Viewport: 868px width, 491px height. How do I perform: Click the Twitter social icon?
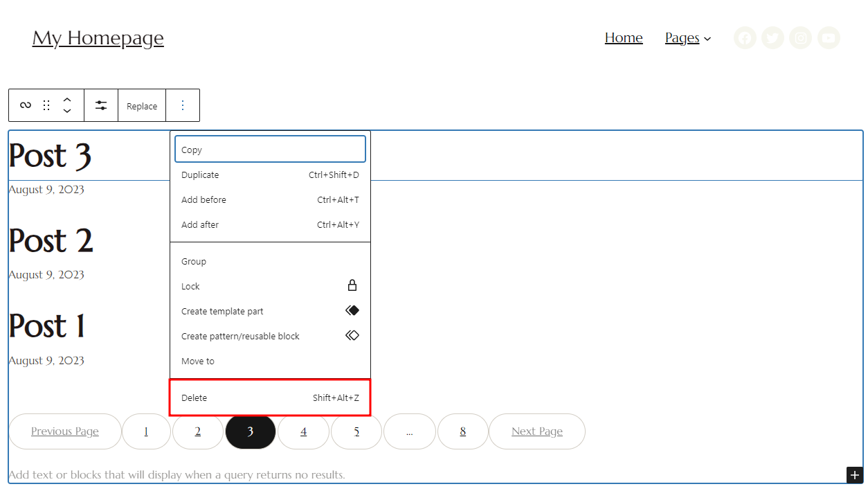[772, 37]
